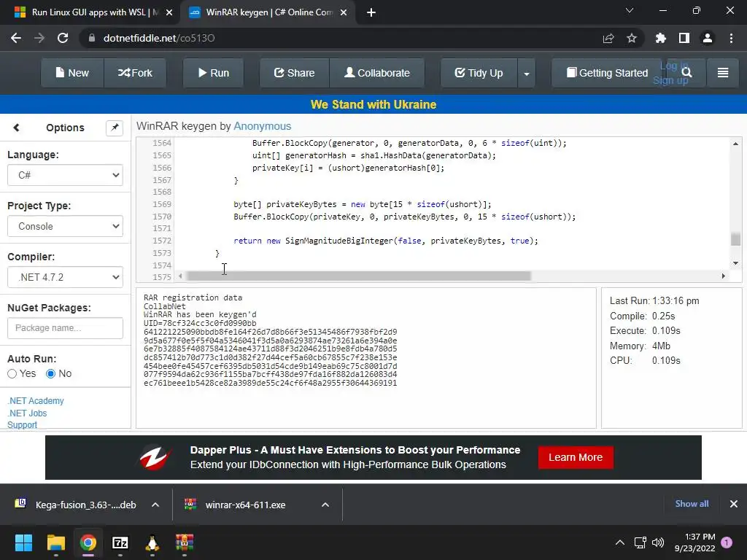Expand Kega-fusion download options chevron
This screenshot has width=747, height=560.
(155, 505)
